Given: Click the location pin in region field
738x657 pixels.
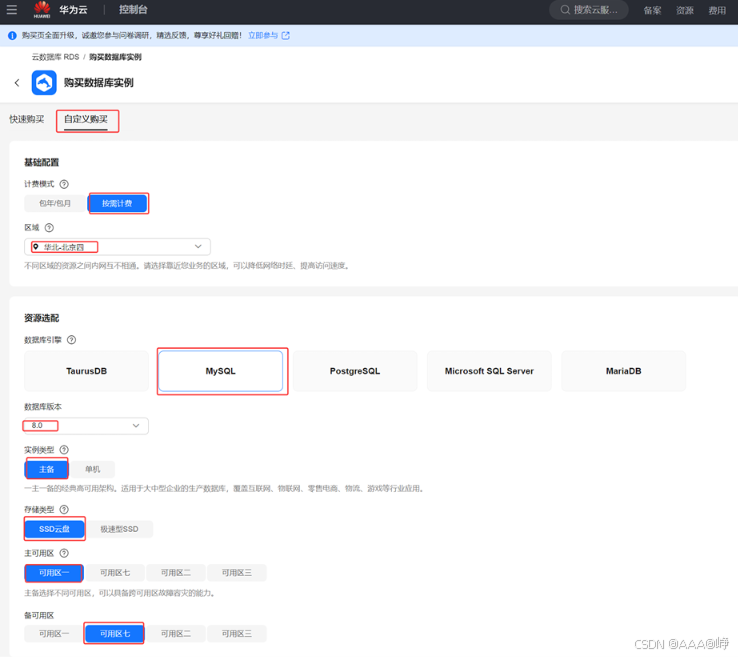Looking at the screenshot, I should click(x=36, y=247).
